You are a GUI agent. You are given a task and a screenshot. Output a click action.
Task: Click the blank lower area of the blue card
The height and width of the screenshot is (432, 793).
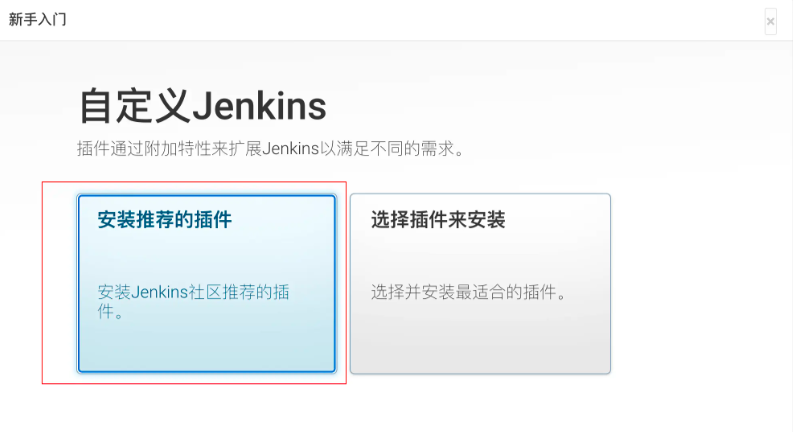point(206,347)
